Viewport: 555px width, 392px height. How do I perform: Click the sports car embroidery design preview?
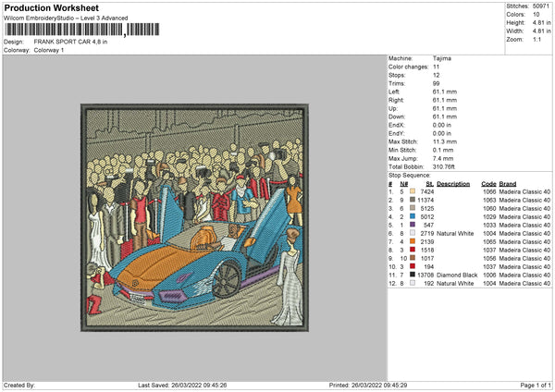[x=194, y=217]
